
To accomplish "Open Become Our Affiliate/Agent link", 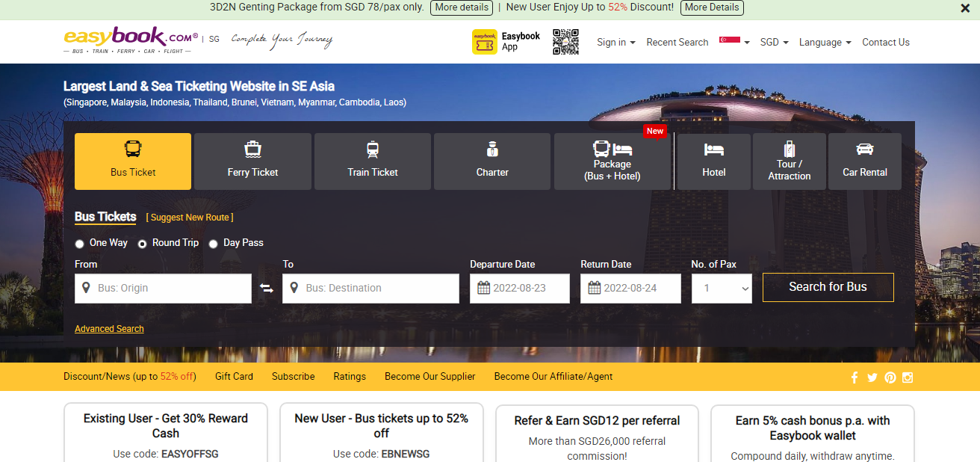I will coord(553,377).
